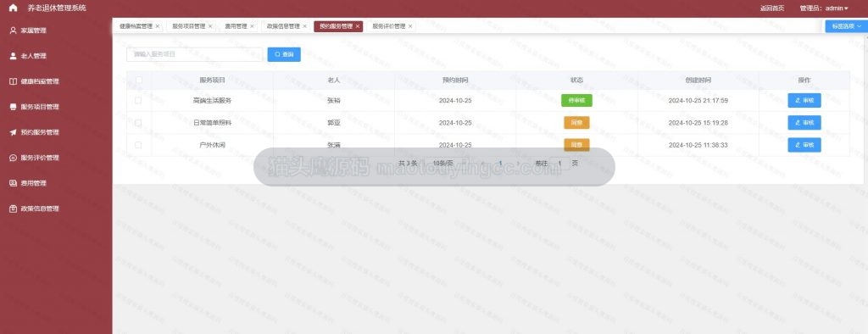Click the 同意 tag in 日常简单照料 row
868x334 pixels.
576,122
